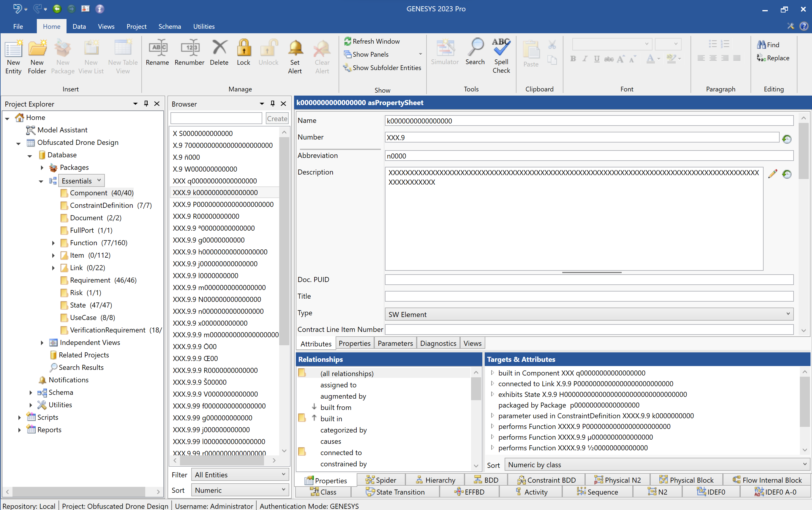The image size is (812, 510).
Task: Open the Schema ribbon tab
Action: (170, 26)
